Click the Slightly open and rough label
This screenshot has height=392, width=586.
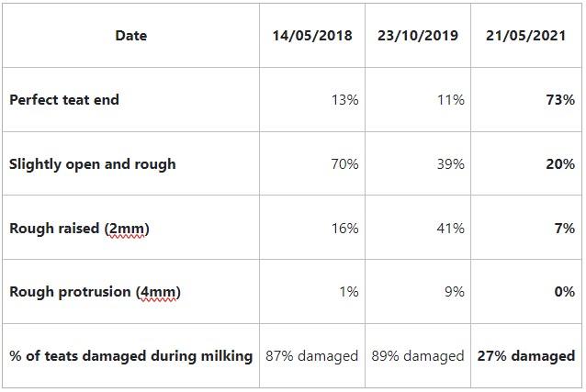coord(92,164)
